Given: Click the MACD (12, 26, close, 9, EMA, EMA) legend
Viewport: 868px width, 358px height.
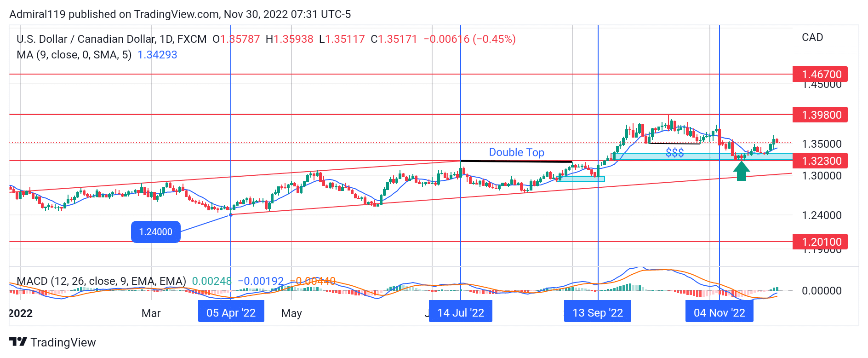Looking at the screenshot, I should tap(101, 281).
